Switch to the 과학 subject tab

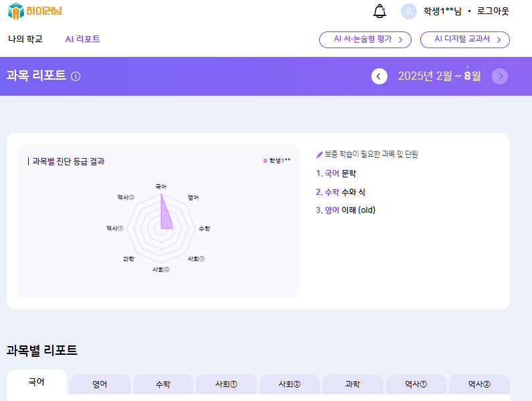click(x=352, y=384)
